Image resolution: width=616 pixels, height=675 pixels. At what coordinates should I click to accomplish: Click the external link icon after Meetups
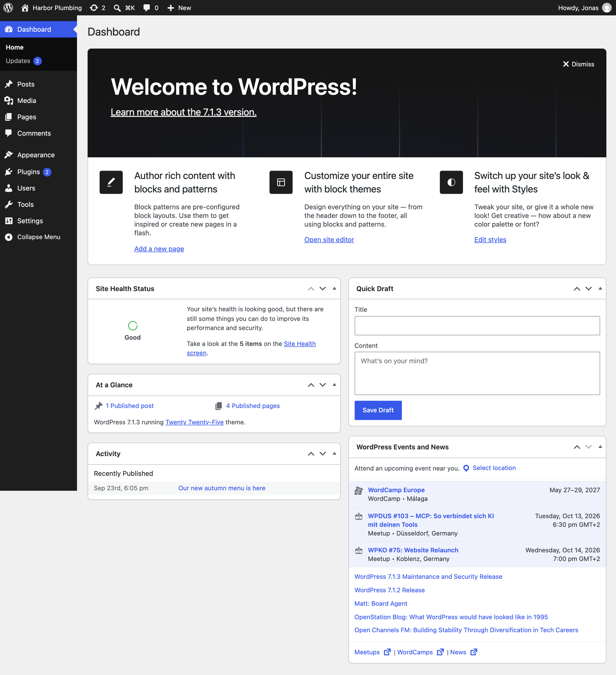pyautogui.click(x=387, y=652)
